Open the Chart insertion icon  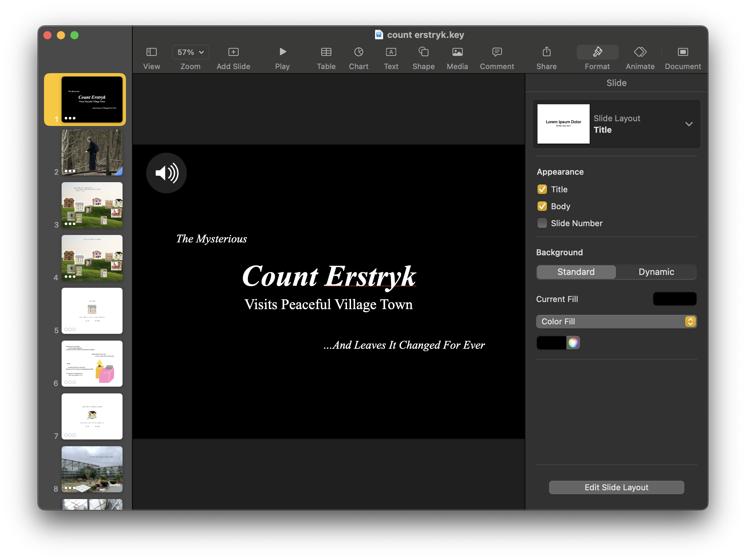pos(358,52)
